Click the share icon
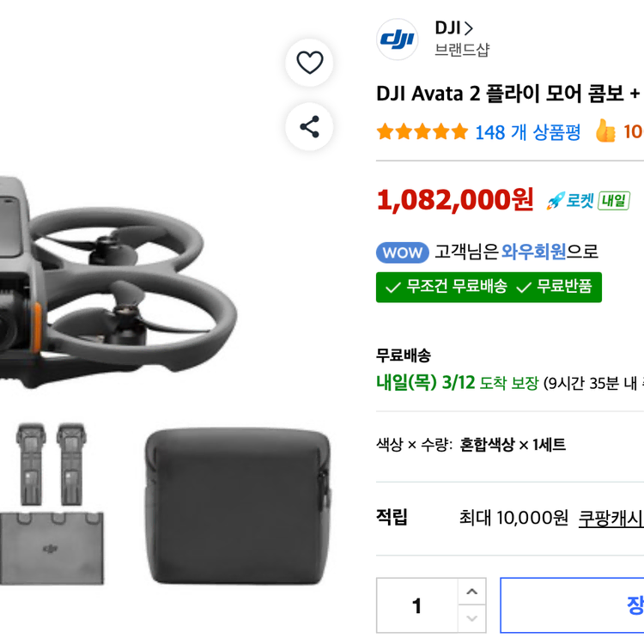Image resolution: width=644 pixels, height=644 pixels. tap(309, 127)
